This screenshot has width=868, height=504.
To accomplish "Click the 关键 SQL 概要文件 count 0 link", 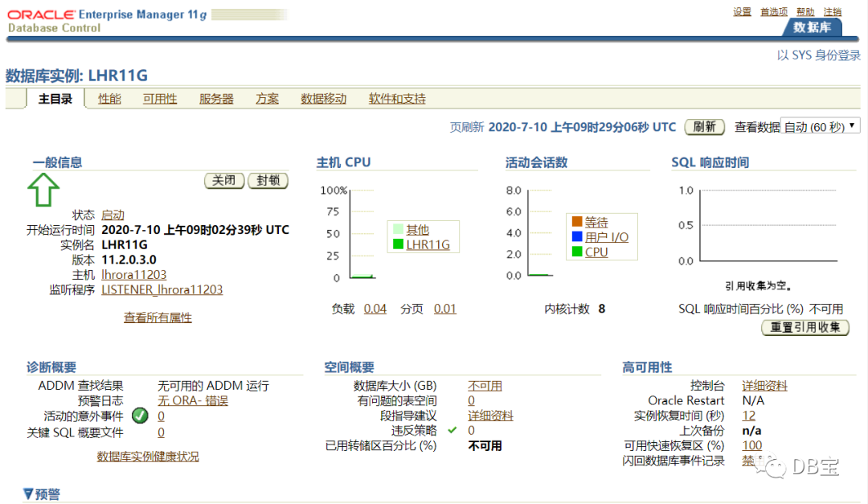I will point(161,432).
